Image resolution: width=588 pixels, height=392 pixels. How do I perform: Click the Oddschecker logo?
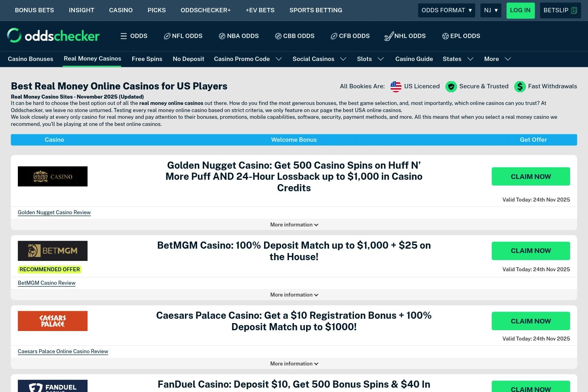tap(53, 36)
